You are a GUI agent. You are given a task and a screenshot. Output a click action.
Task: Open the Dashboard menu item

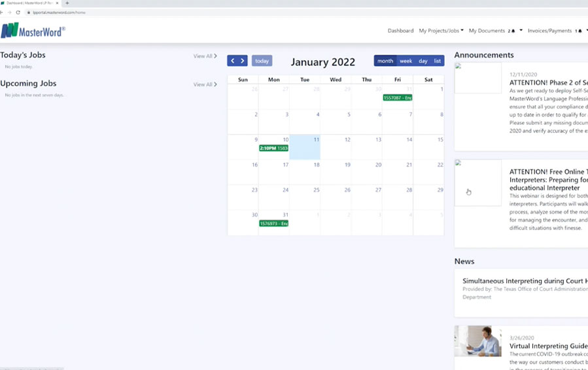point(400,31)
